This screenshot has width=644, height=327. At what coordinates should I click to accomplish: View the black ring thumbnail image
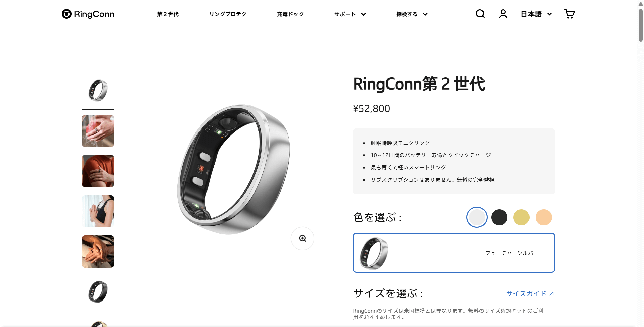pos(98,292)
